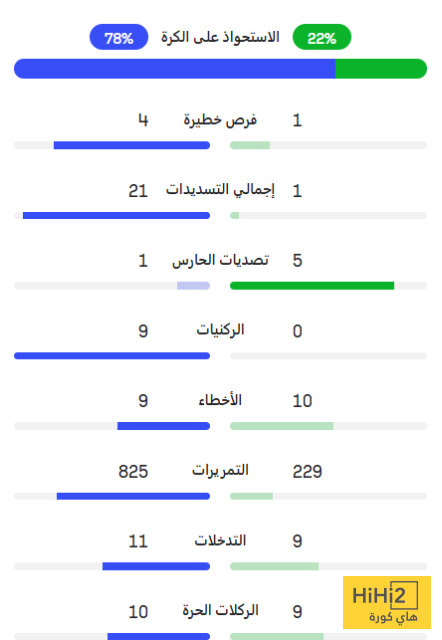Image resolution: width=442 pixels, height=640 pixels.
Task: Click the blue 78% possession badge
Action: point(119,37)
